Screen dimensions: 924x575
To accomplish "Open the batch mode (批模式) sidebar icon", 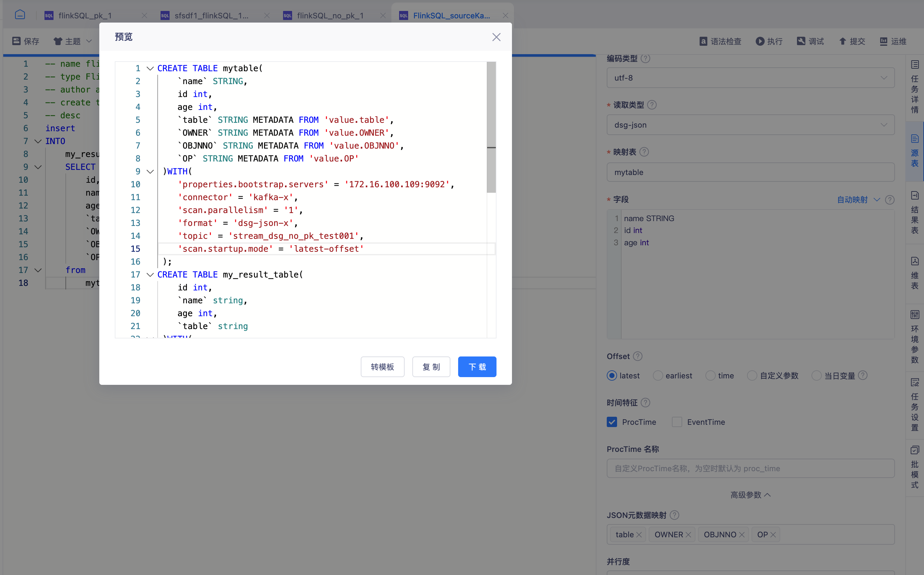I will [915, 450].
